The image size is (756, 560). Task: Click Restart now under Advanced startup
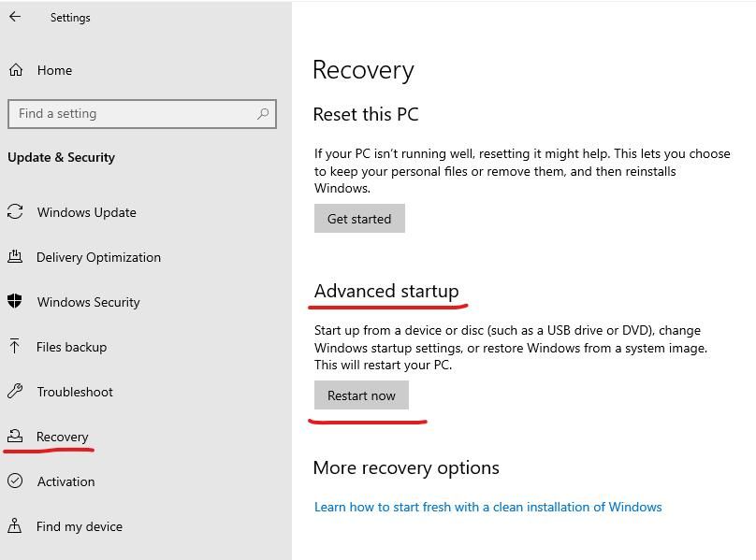(x=361, y=395)
